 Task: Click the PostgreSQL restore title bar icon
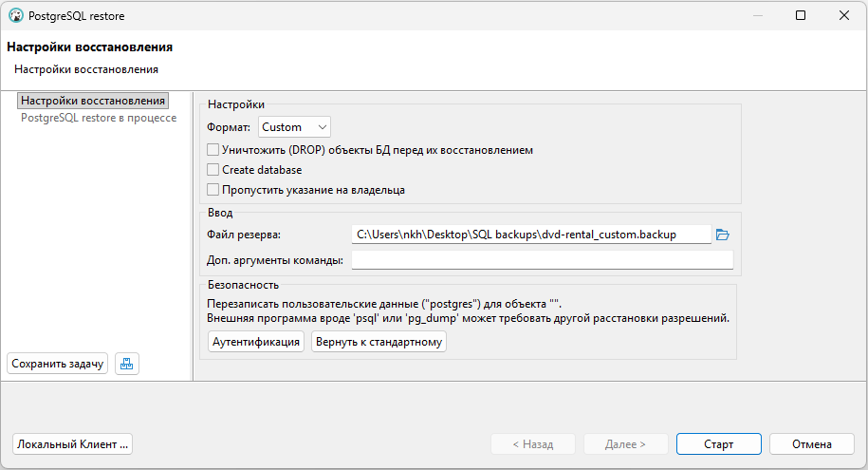16,15
